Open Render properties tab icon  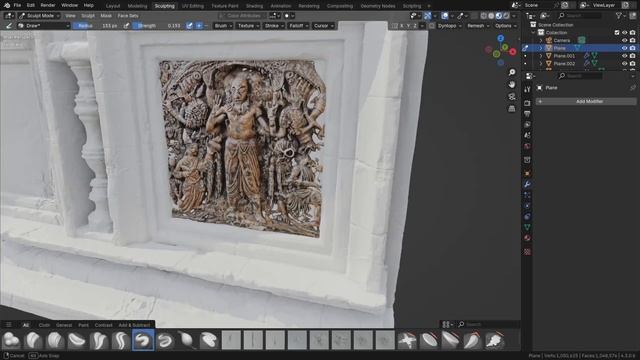click(x=527, y=103)
